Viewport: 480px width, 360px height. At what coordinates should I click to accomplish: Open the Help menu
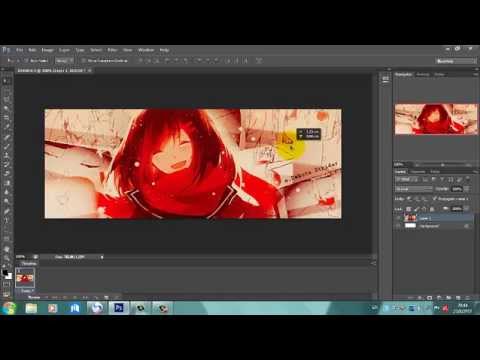(x=164, y=50)
